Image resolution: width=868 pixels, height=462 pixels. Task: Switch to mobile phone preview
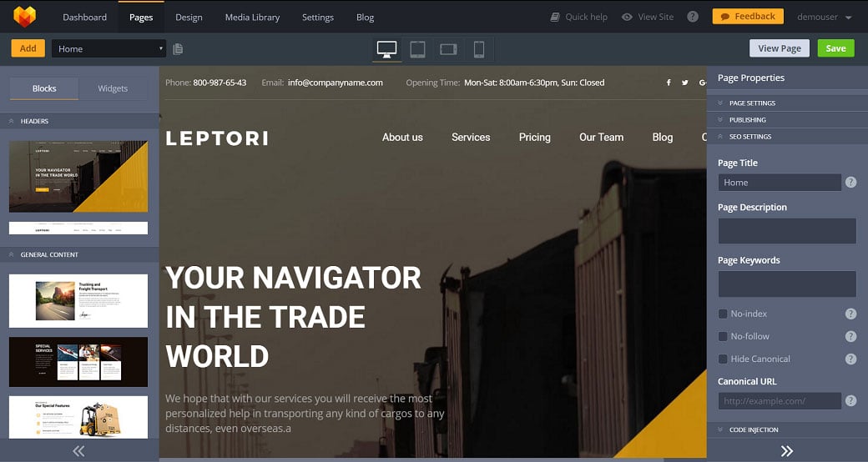pyautogui.click(x=479, y=49)
